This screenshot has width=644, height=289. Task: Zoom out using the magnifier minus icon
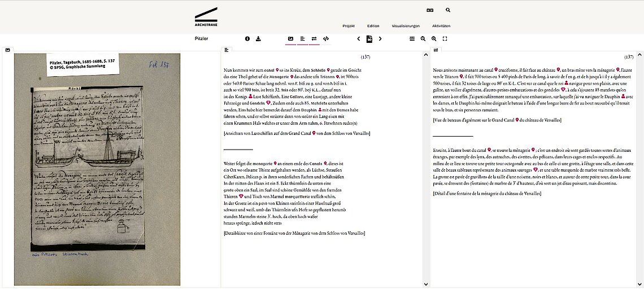[x=423, y=39]
